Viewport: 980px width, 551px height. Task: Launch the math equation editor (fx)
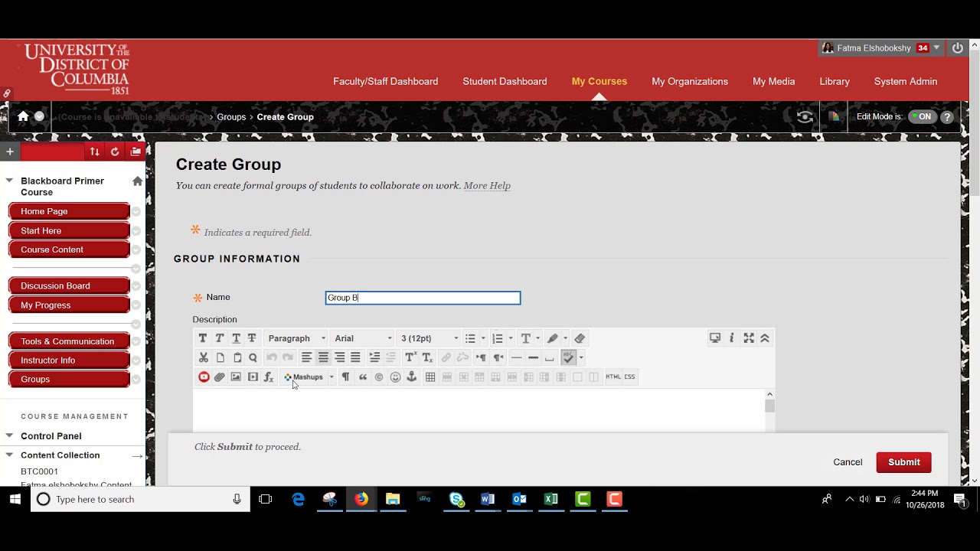[x=269, y=377]
